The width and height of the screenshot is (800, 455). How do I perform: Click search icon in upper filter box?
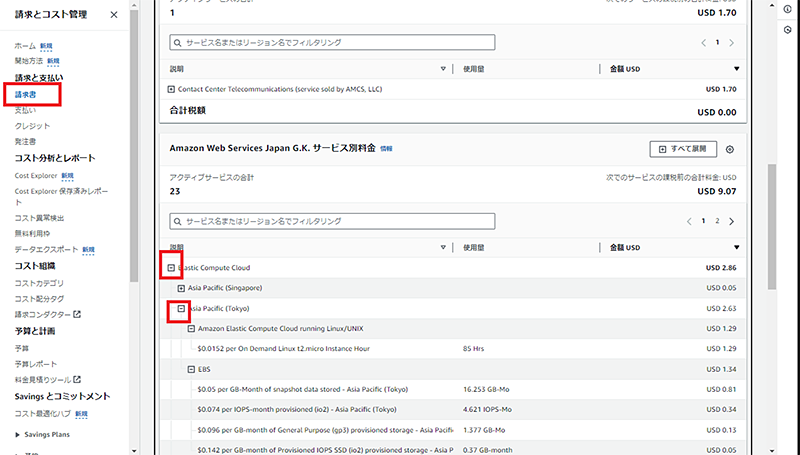[178, 43]
